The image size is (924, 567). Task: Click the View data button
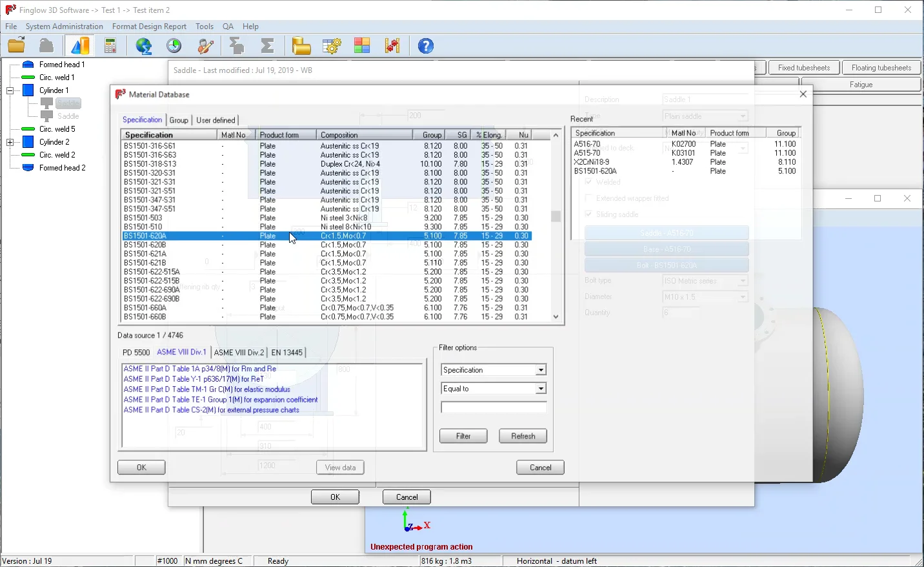(340, 468)
